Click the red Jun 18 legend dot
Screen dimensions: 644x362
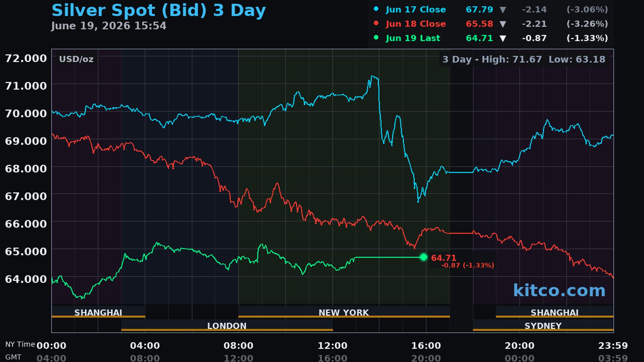(376, 23)
